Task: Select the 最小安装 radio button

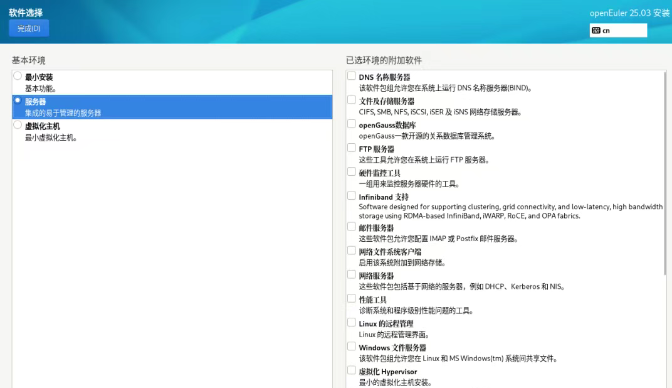Action: pyautogui.click(x=18, y=76)
